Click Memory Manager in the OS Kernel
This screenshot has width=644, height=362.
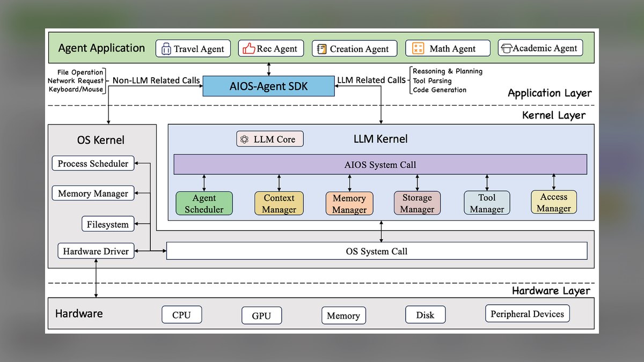tap(93, 194)
